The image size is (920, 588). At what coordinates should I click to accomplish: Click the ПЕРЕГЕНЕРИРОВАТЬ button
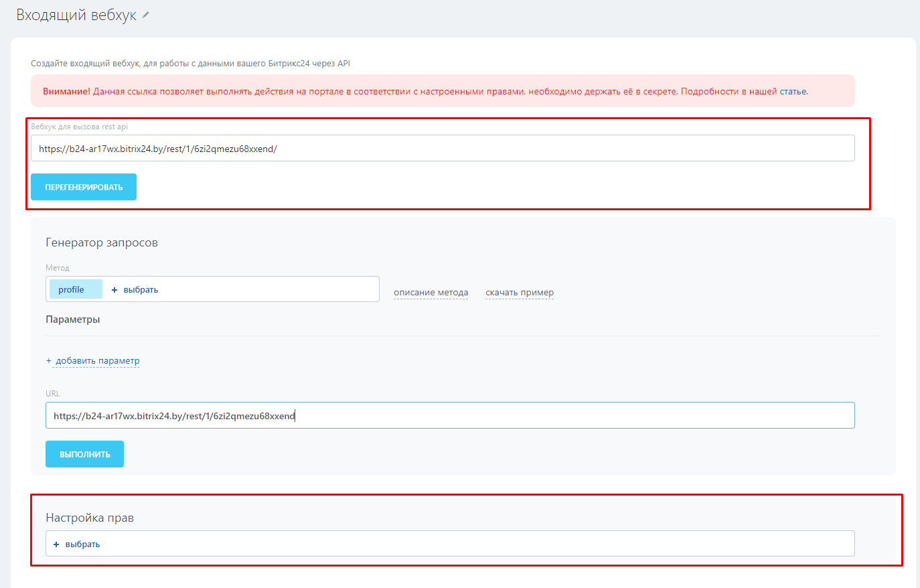click(84, 187)
